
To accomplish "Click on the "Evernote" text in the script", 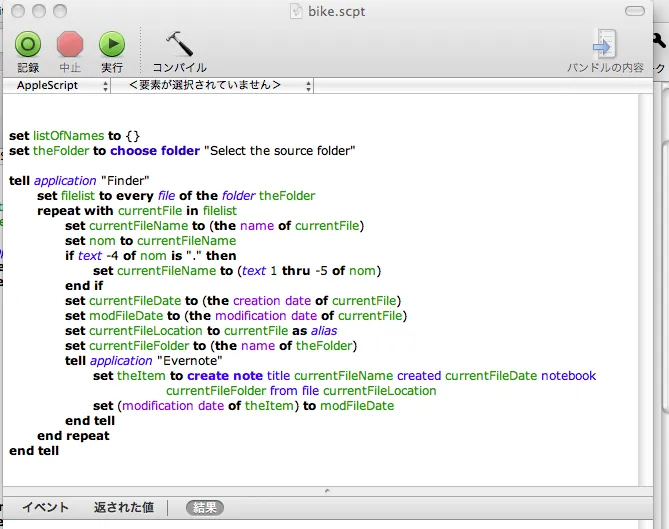I will [190, 360].
